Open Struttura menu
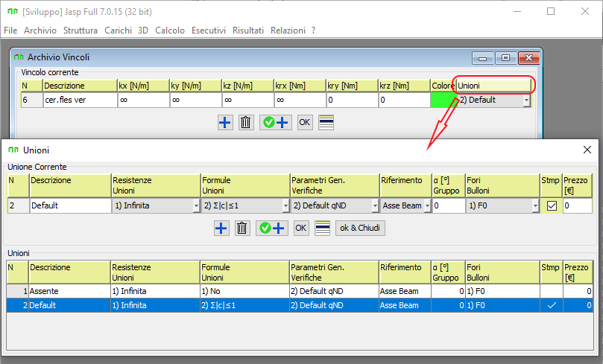This screenshot has width=603, height=364. [x=80, y=31]
